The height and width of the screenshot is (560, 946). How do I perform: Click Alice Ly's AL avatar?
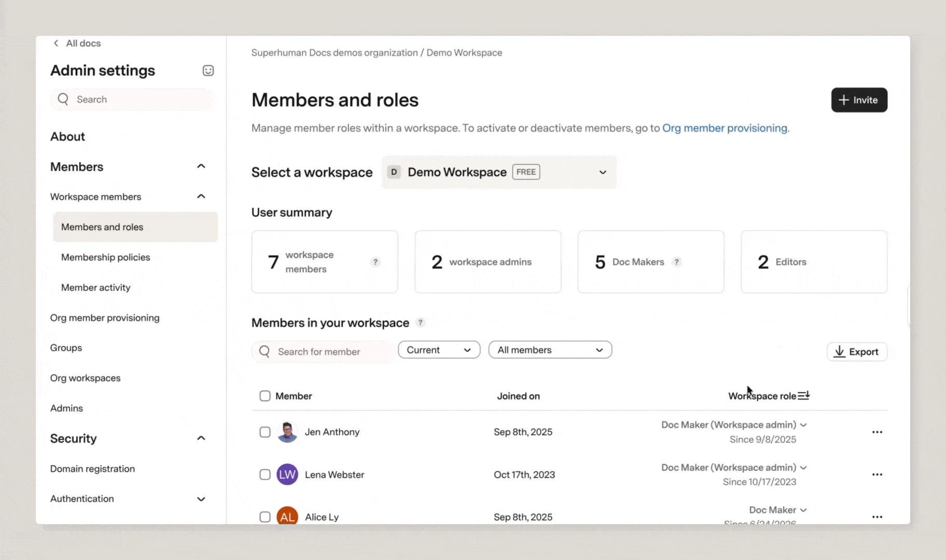pyautogui.click(x=287, y=515)
